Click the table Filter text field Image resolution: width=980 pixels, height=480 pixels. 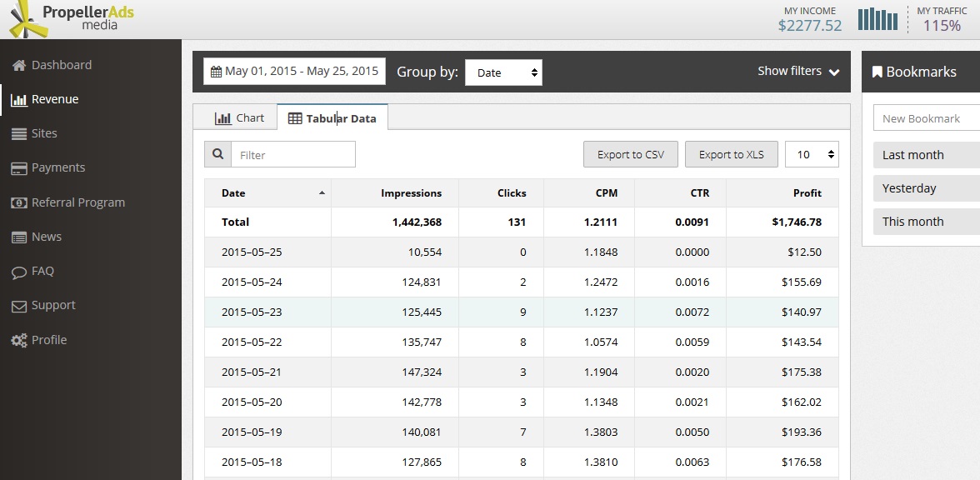292,154
